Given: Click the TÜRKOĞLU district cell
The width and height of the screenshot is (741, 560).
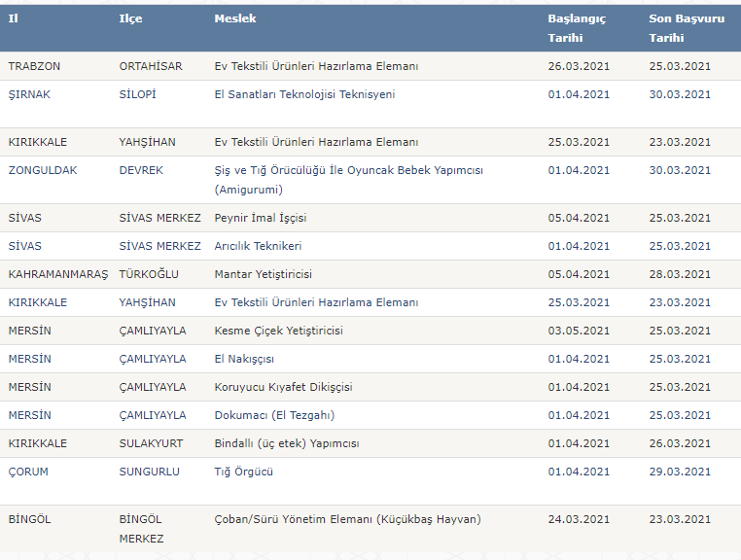Looking at the screenshot, I should tap(149, 274).
